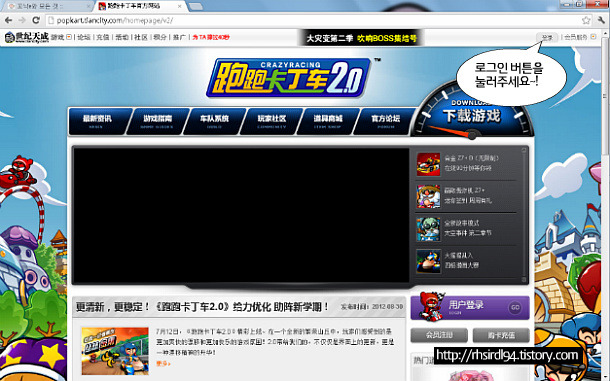Open a new tab with the new-tab button
The height and width of the screenshot is (381, 610).
196,6
